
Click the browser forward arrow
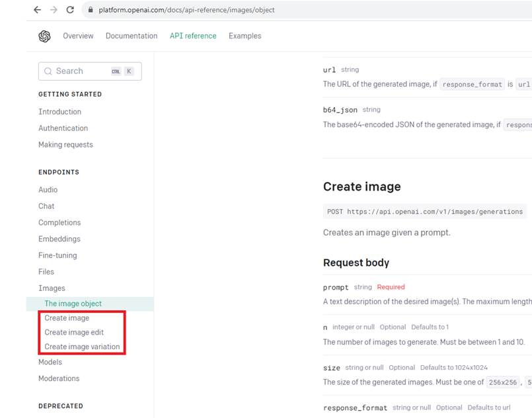[x=54, y=10]
